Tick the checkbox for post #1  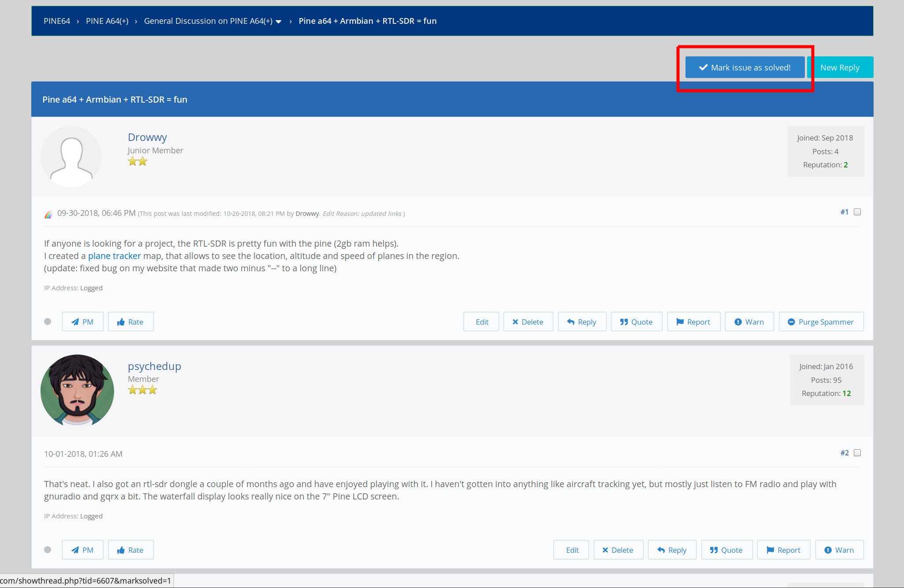tap(857, 212)
